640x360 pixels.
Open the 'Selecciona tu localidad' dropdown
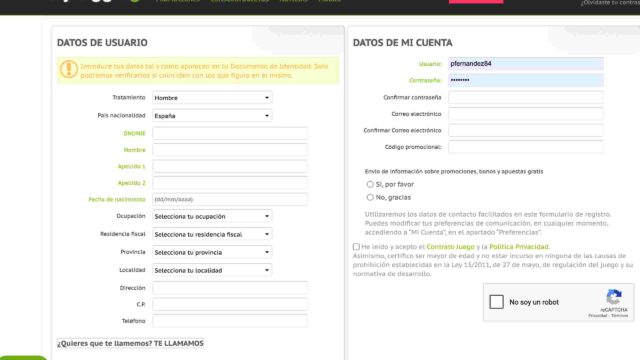212,270
